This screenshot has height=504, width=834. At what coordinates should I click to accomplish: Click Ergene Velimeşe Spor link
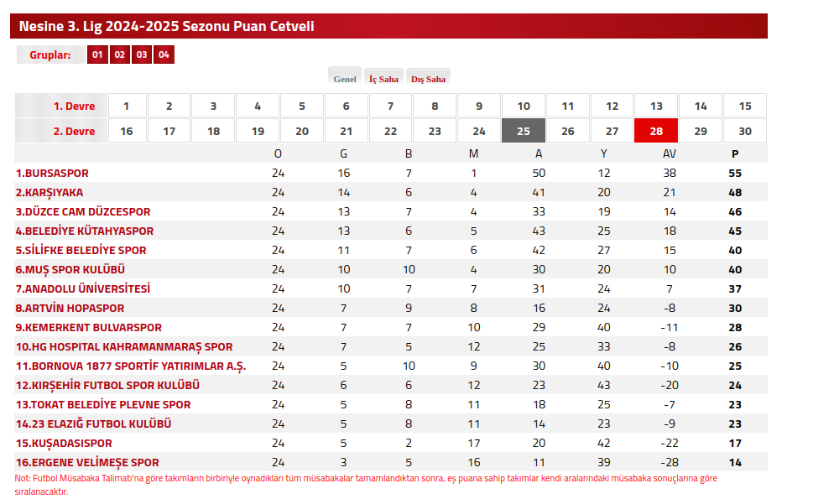pyautogui.click(x=87, y=463)
